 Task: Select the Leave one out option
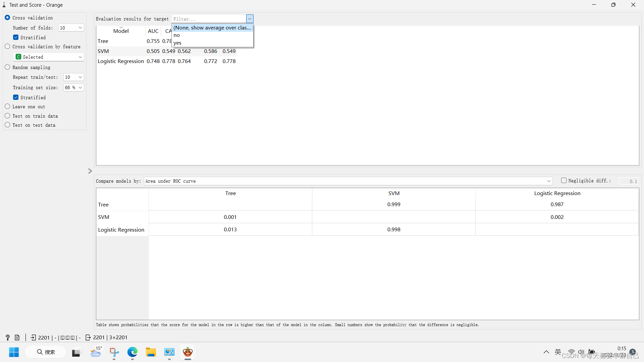coord(8,107)
